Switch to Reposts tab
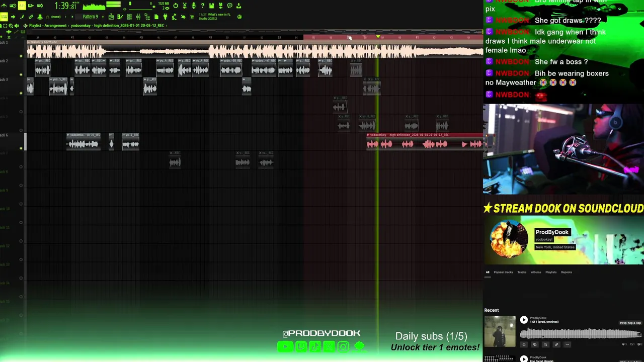Image resolution: width=644 pixels, height=362 pixels. (567, 272)
